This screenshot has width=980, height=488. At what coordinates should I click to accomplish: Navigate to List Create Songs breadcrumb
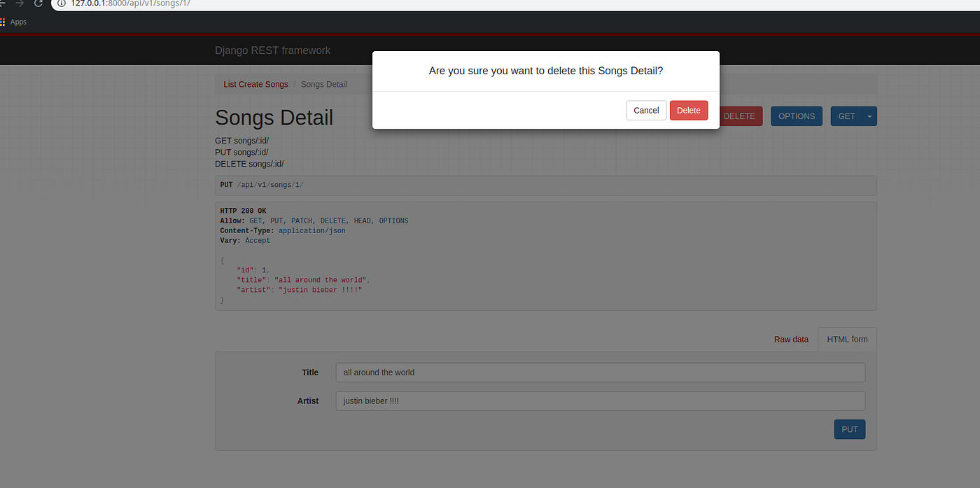[255, 84]
